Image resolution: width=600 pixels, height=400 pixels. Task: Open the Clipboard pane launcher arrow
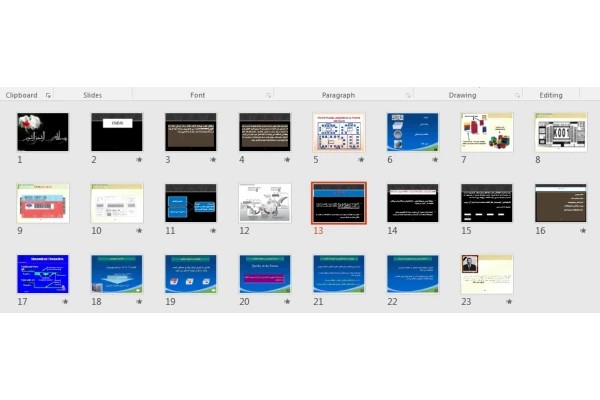[48, 95]
